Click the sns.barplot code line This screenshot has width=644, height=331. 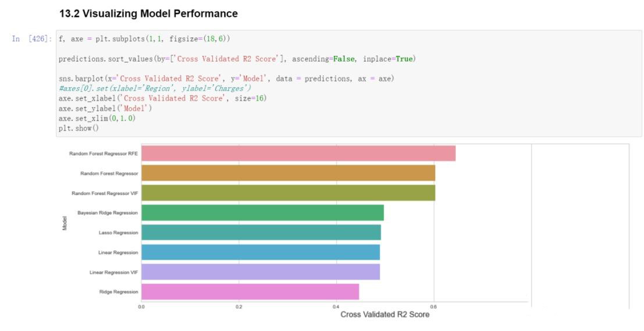(226, 79)
